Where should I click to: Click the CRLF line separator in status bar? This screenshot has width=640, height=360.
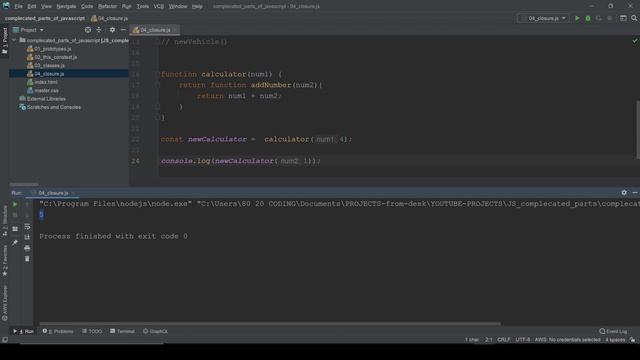pyautogui.click(x=503, y=340)
